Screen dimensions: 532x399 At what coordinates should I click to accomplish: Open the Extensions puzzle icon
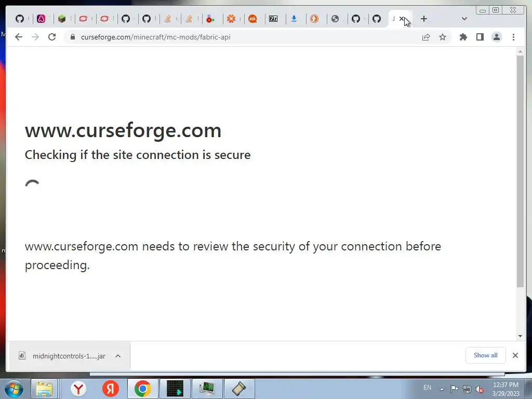[463, 37]
